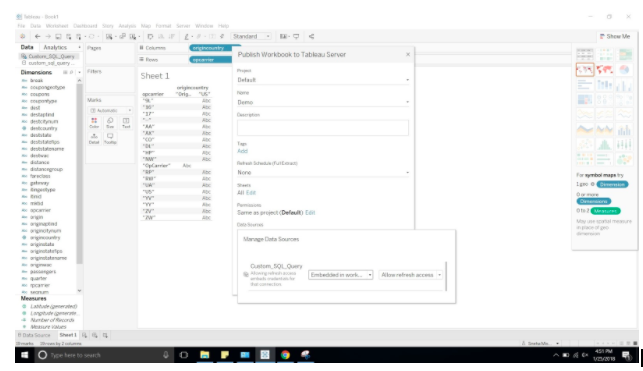Click the presentation mode icon in toolbar
The image size is (643, 371).
pyautogui.click(x=296, y=36)
